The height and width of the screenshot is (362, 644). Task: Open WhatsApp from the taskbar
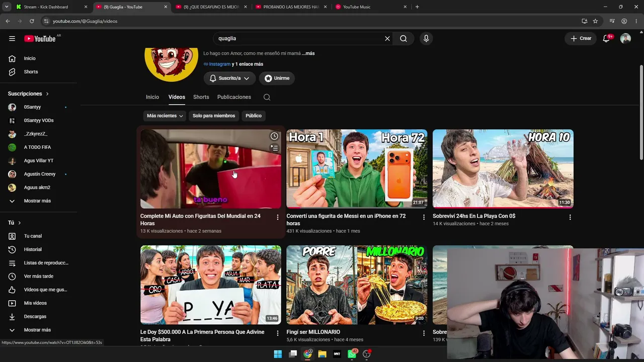coord(352,354)
